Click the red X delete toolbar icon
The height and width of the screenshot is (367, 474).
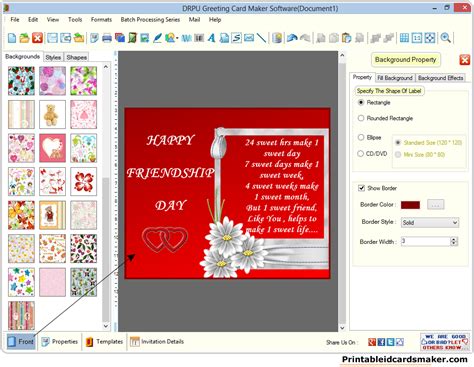(37, 38)
